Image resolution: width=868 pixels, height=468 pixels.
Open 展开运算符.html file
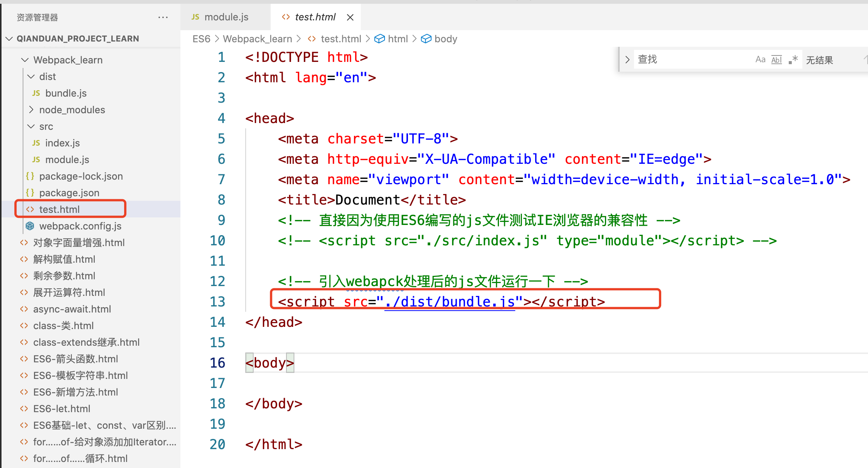click(69, 292)
